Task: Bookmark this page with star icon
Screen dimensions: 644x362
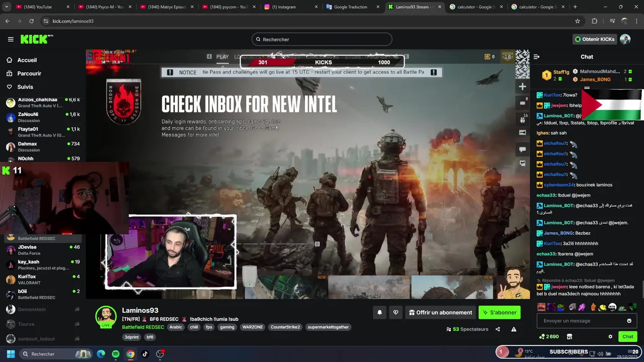Action: coord(578,21)
